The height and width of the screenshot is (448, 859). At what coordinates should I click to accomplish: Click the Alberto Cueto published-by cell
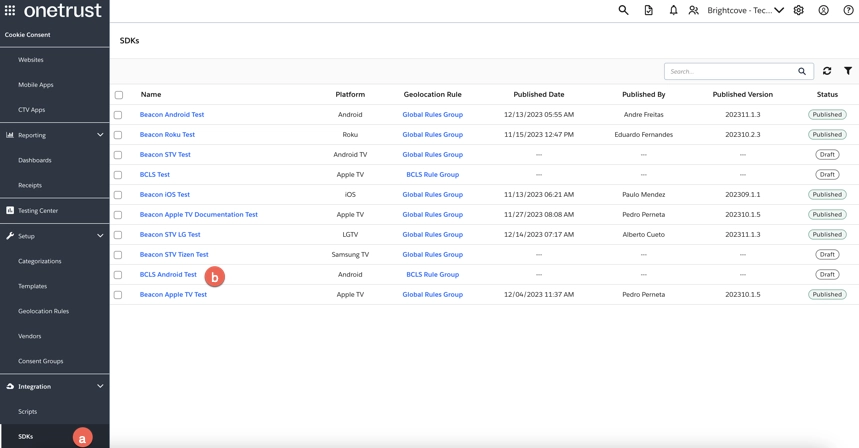point(643,234)
